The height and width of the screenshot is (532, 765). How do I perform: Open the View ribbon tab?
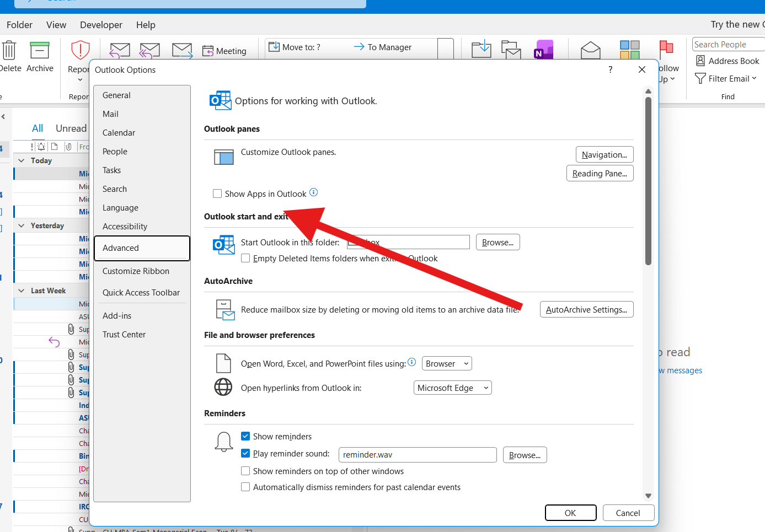coord(56,25)
